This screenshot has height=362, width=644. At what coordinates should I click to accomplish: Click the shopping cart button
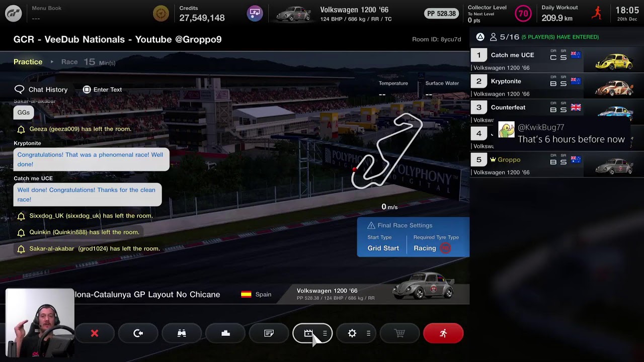pyautogui.click(x=399, y=333)
